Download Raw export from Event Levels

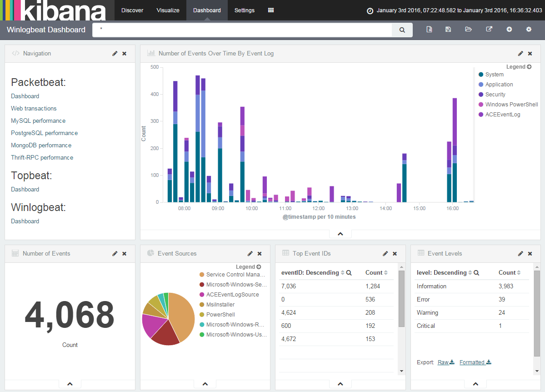coord(442,362)
